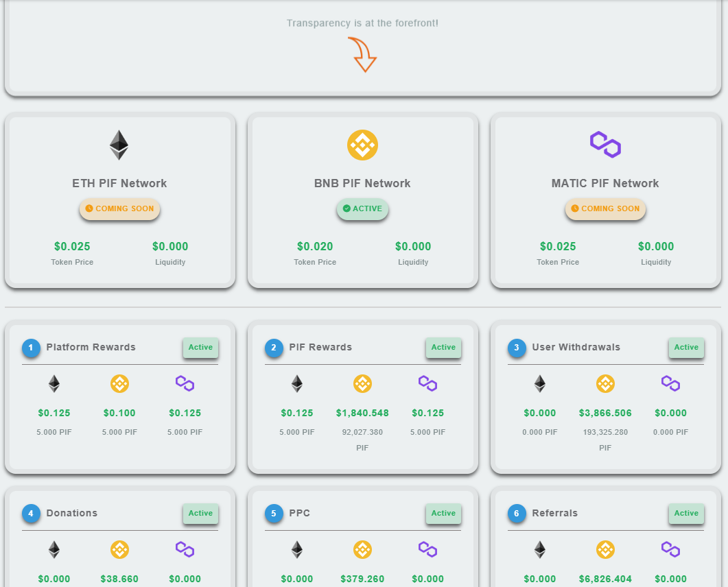Click the Active button on User Withdrawals
The height and width of the screenshot is (587, 728).
[686, 348]
